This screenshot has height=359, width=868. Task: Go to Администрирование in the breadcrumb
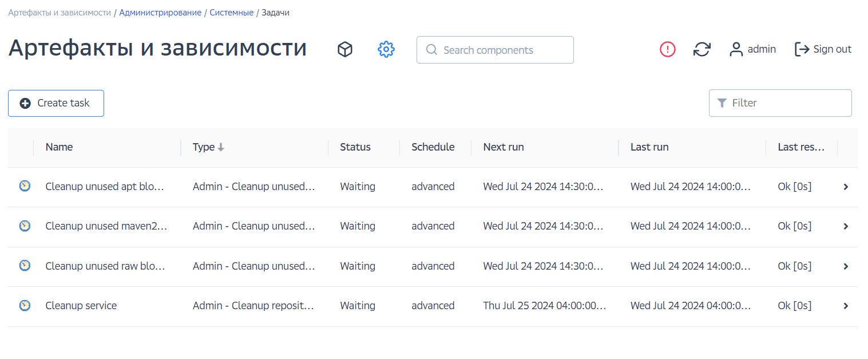tap(160, 13)
